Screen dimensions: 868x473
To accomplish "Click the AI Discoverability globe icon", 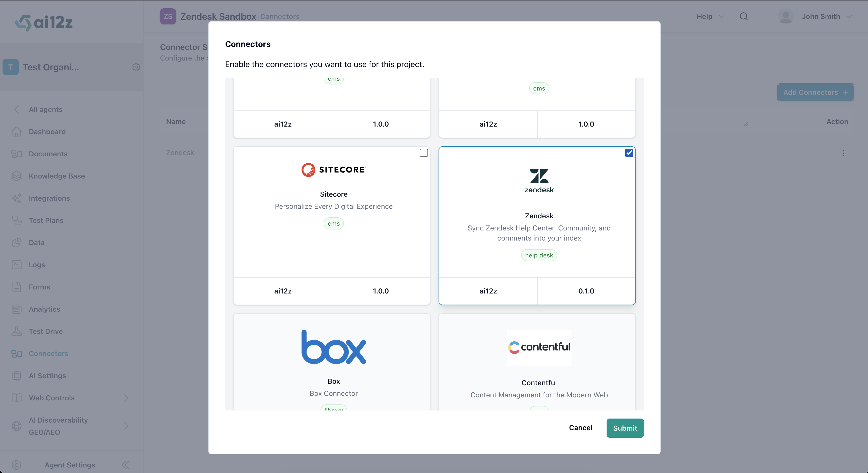I will coord(16,426).
